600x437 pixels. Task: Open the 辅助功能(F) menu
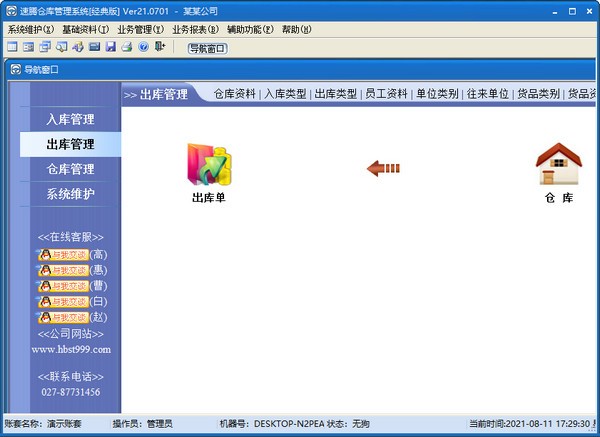(x=250, y=29)
